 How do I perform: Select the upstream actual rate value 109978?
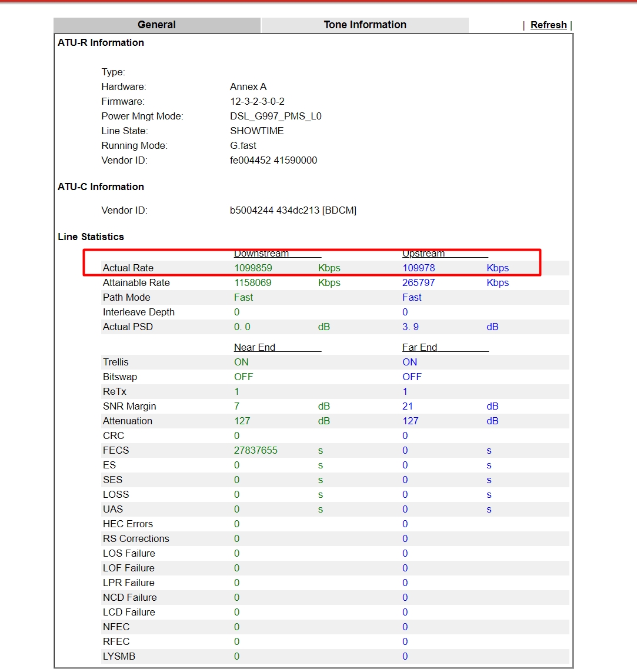coord(419,268)
